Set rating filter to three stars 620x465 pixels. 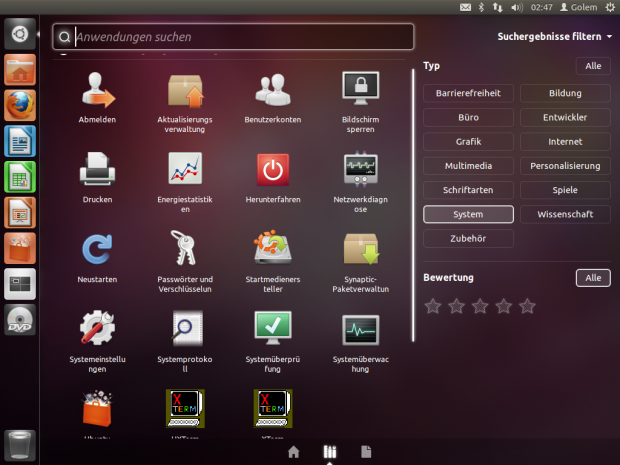point(480,306)
